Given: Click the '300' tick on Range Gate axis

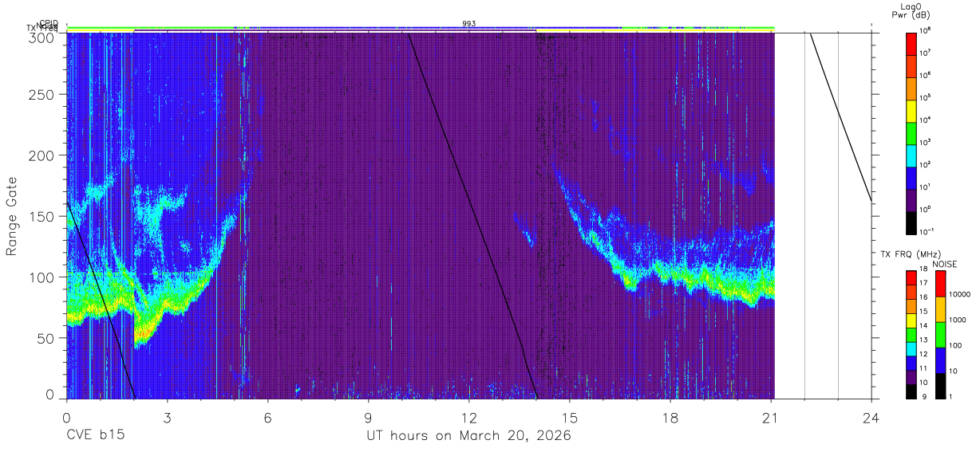Looking at the screenshot, I should point(43,37).
